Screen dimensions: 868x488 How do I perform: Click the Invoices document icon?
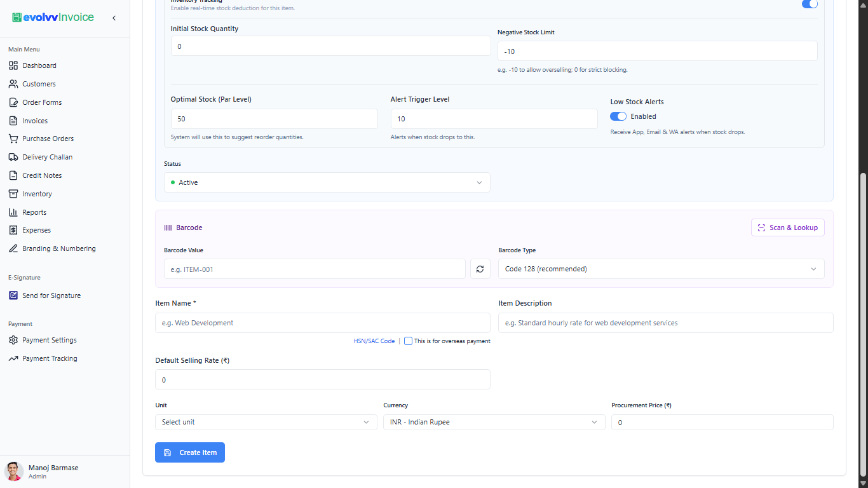13,121
